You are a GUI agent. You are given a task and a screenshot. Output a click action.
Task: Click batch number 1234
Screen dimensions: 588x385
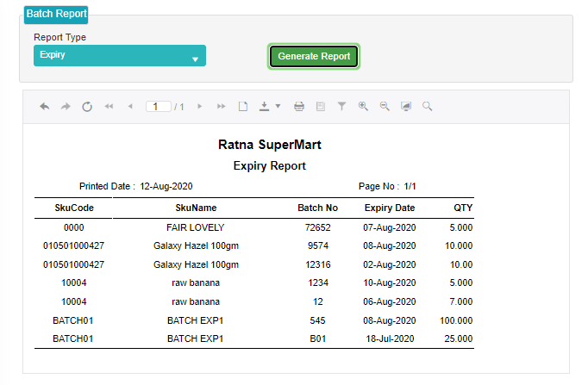(318, 283)
